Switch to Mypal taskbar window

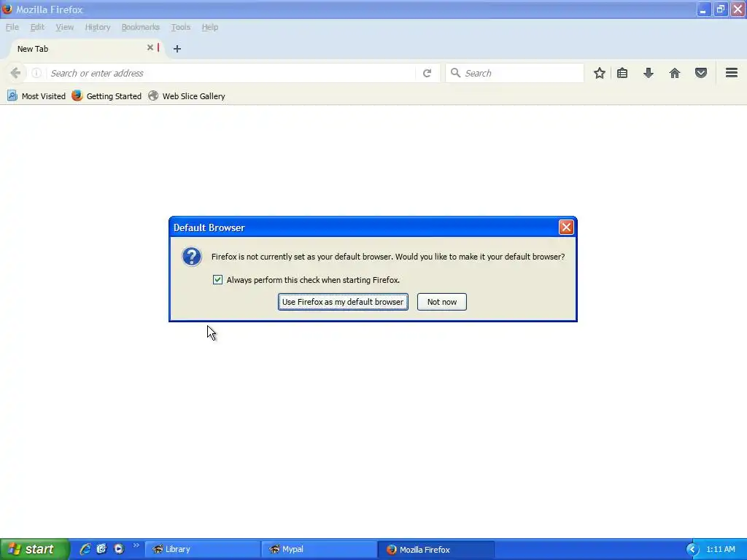click(x=319, y=549)
